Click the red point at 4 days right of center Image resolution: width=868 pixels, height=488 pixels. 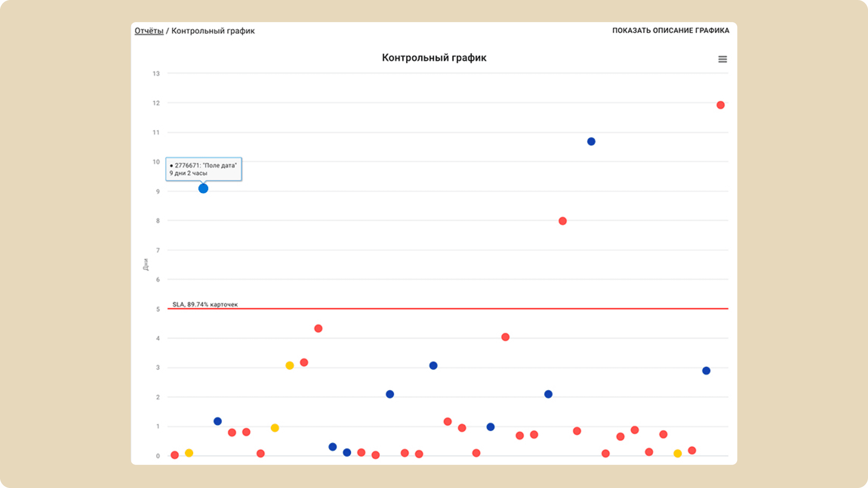[505, 337]
